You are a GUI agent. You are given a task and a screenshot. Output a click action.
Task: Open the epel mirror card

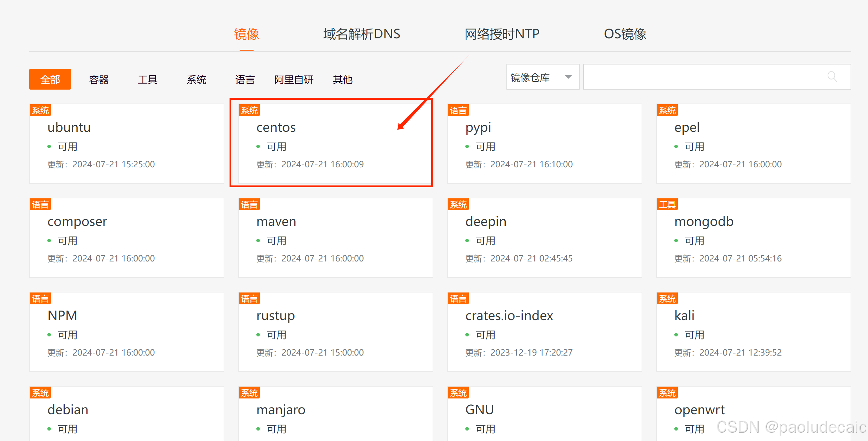[754, 144]
